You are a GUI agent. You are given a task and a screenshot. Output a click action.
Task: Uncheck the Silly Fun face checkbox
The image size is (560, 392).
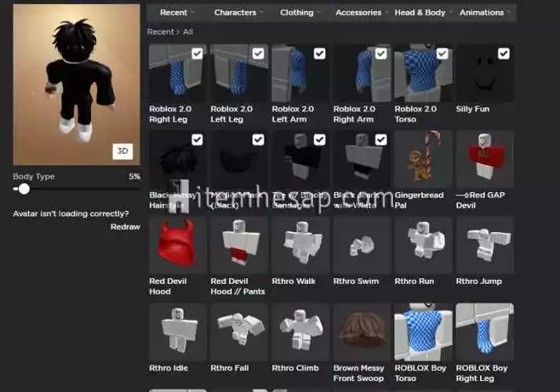(x=504, y=53)
